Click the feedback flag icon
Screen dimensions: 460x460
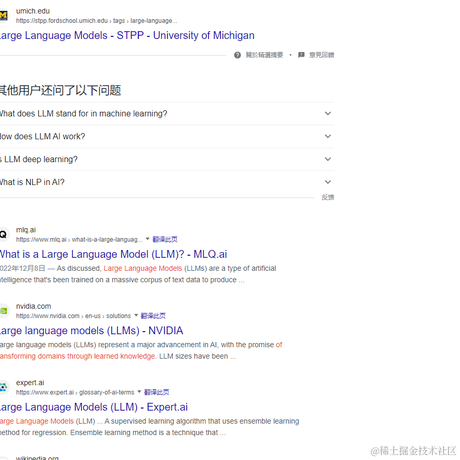point(301,55)
